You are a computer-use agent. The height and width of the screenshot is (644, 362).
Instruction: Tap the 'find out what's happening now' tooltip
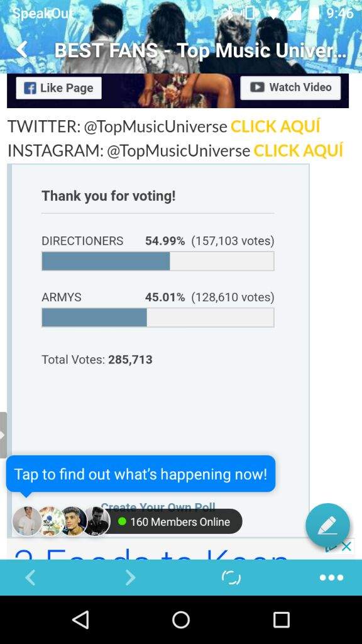coord(141,474)
